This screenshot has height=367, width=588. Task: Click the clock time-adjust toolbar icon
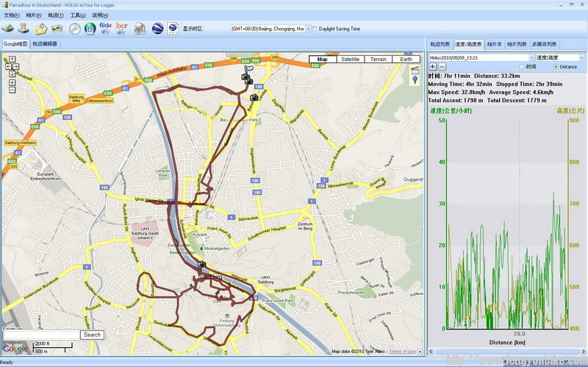(75, 29)
